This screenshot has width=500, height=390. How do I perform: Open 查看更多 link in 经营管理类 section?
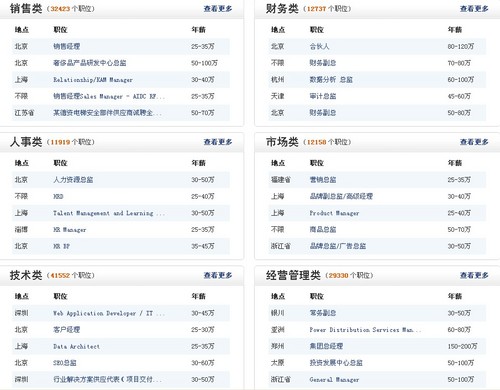pos(474,275)
